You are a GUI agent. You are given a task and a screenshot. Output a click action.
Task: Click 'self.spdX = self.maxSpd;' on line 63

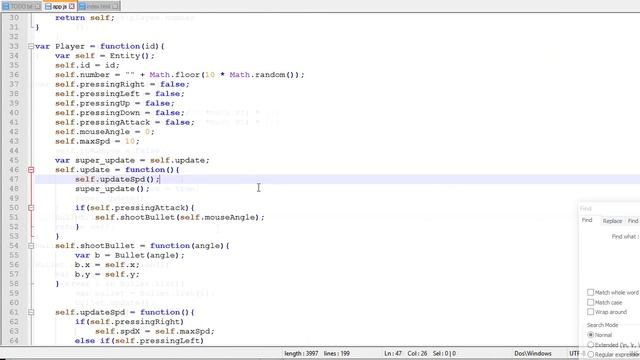tap(155, 331)
